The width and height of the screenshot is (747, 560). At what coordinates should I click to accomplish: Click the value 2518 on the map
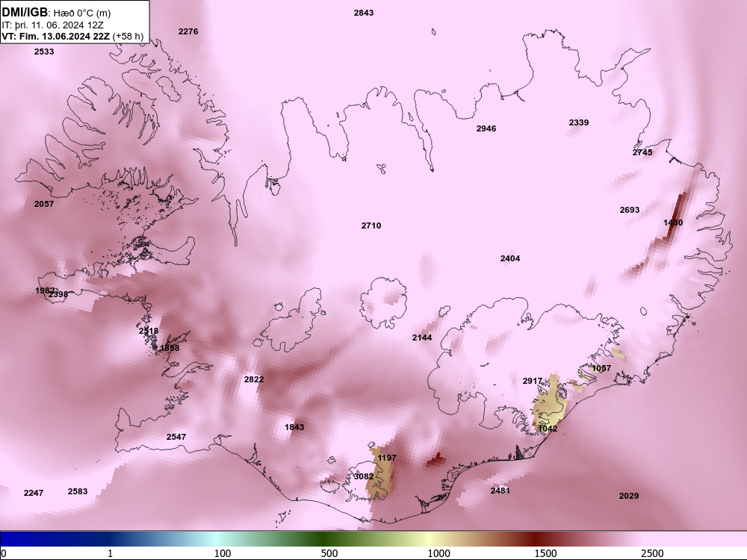[x=149, y=331]
